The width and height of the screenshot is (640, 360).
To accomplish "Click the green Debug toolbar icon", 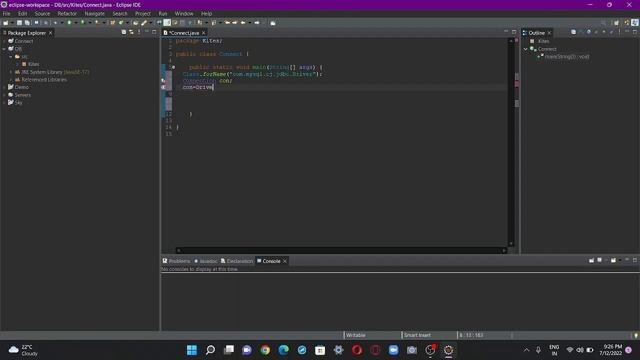I will click(x=56, y=23).
